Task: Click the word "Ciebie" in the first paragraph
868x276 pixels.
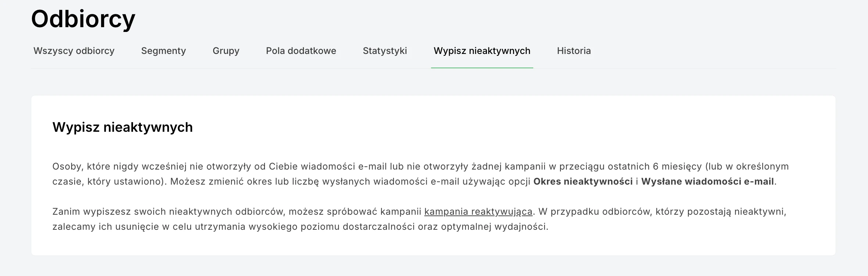Action: coord(283,167)
